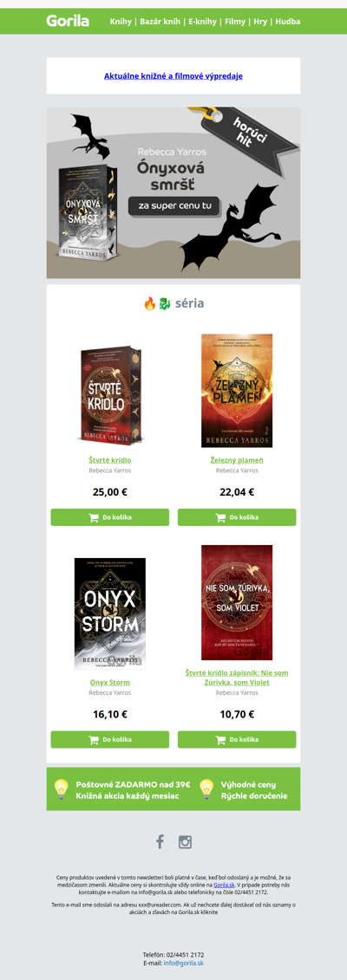Image resolution: width=347 pixels, height=980 pixels.
Task: Open the Facebook icon link
Action: pyautogui.click(x=160, y=841)
